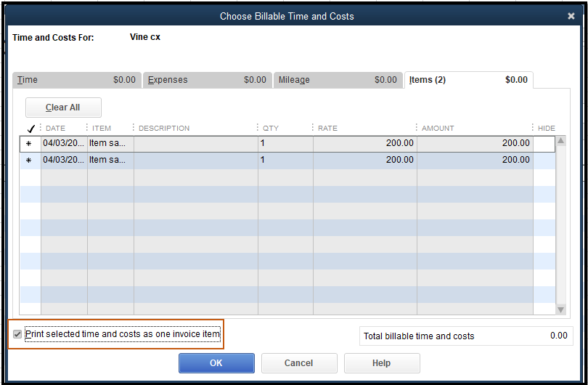Select the Items (2) tab
The width and height of the screenshot is (588, 385).
click(x=468, y=80)
